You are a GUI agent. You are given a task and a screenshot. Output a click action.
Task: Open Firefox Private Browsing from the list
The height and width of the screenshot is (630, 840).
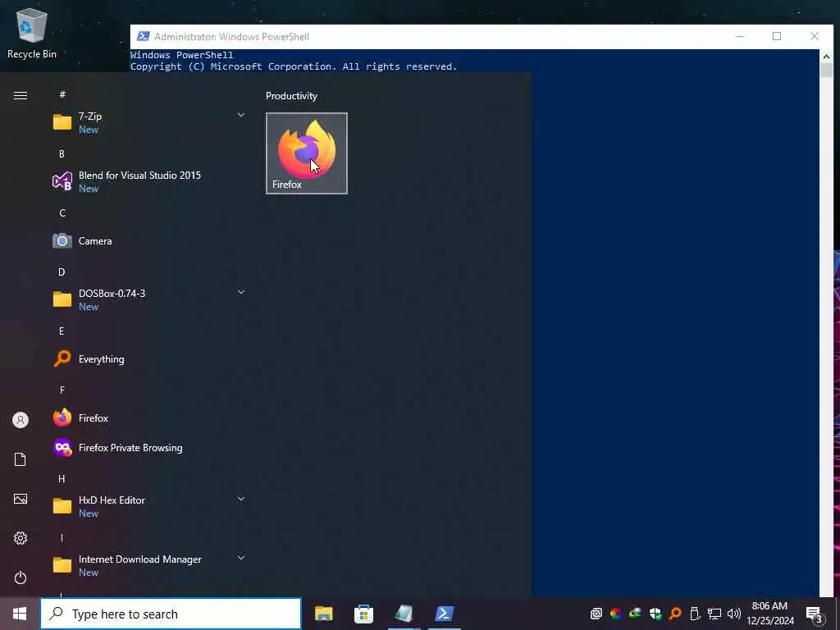(x=148, y=447)
